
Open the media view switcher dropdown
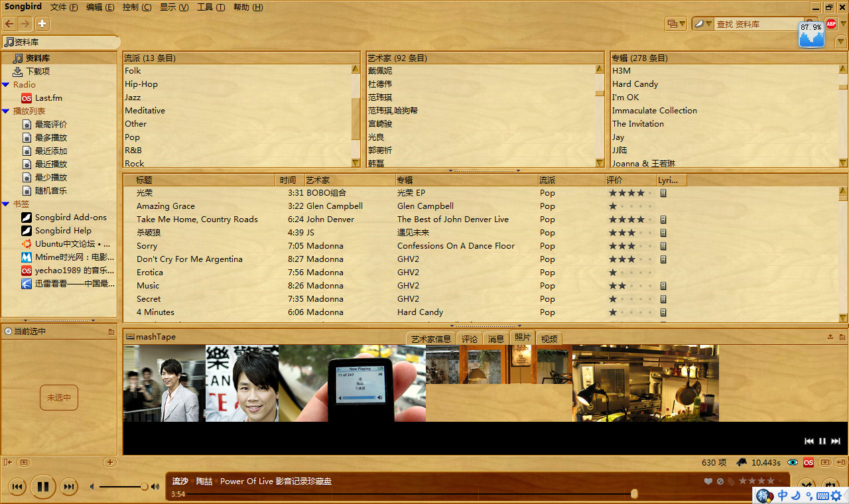(x=676, y=24)
